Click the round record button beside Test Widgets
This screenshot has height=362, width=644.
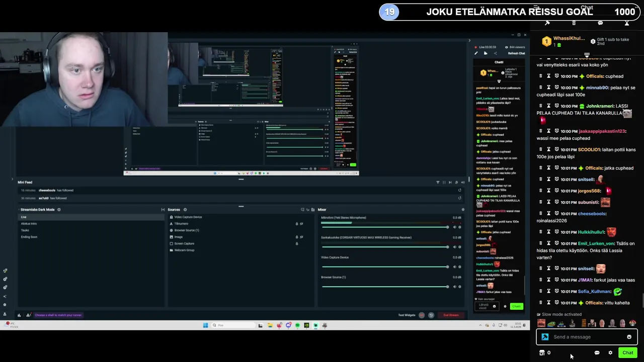click(x=422, y=315)
